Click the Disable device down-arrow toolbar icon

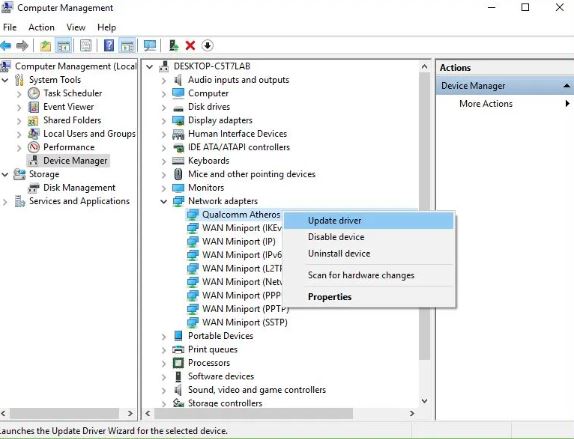coord(208,46)
